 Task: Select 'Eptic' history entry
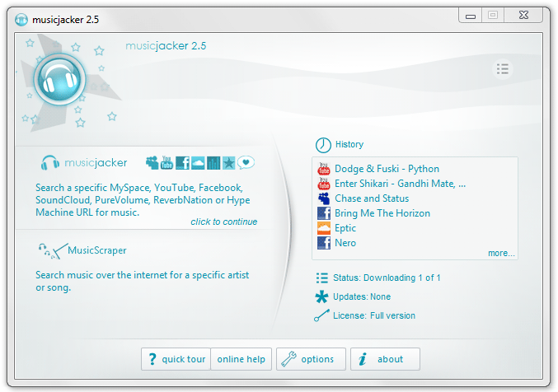pos(345,228)
